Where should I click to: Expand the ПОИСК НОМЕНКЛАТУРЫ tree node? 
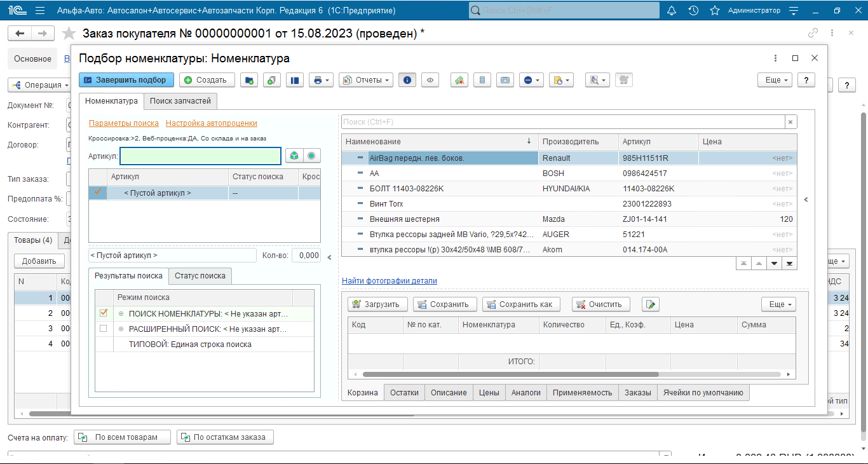click(x=121, y=313)
